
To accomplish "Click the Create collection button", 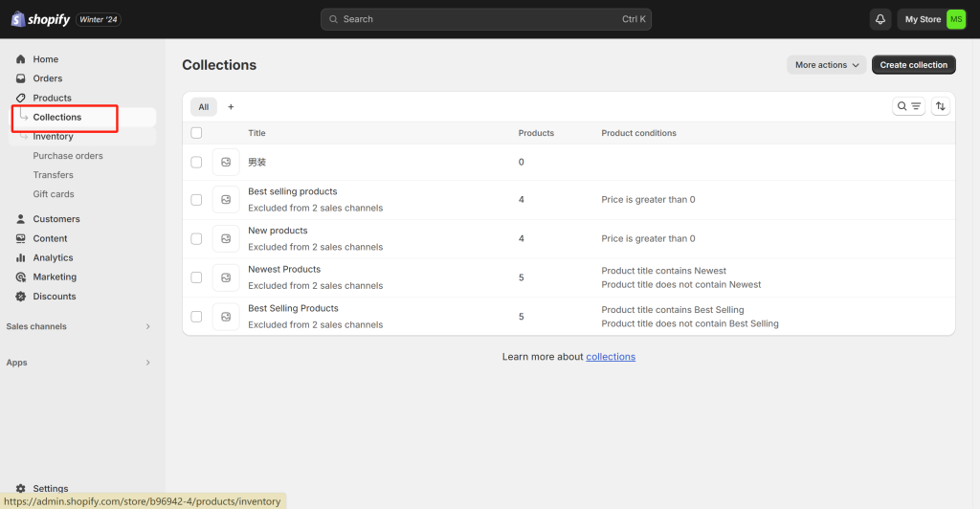I will point(913,65).
